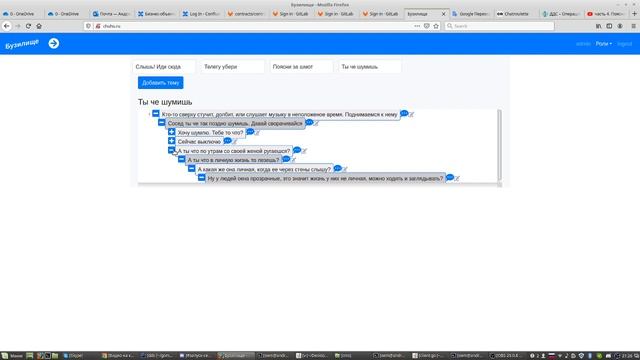Screen dimensions: 640x360
Task: Collapse the 'Кто-то сверху стучит' root node
Action: 156,113
